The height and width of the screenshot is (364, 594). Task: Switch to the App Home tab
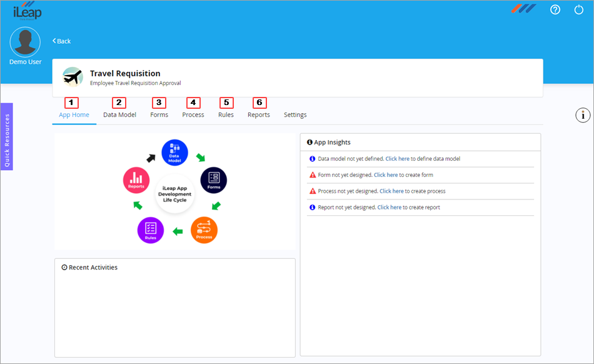click(x=74, y=115)
